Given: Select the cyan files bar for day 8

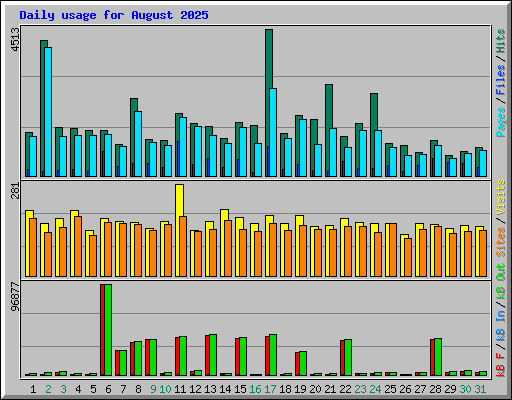Looking at the screenshot, I should coord(138,144).
